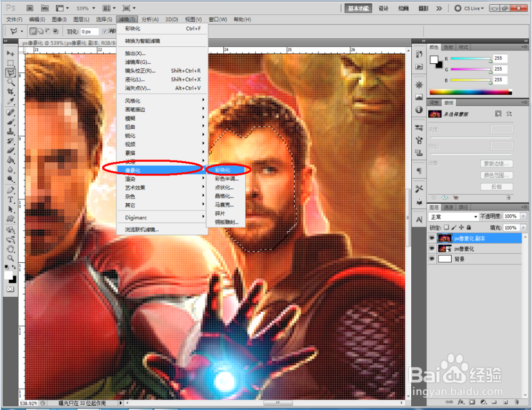The width and height of the screenshot is (532, 410).
Task: Select the Hand tool
Action: (x=10, y=249)
